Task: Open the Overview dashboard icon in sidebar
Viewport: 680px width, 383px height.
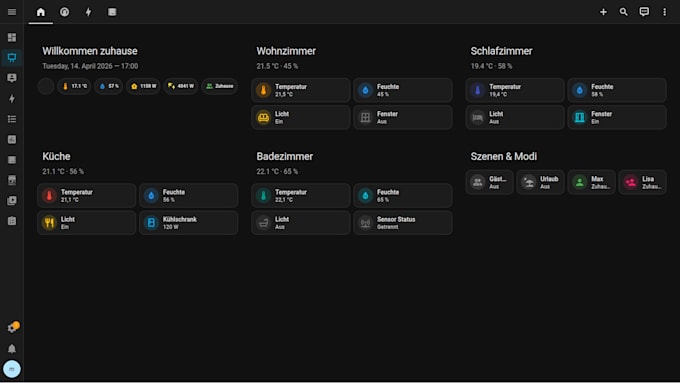Action: pyautogui.click(x=12, y=37)
